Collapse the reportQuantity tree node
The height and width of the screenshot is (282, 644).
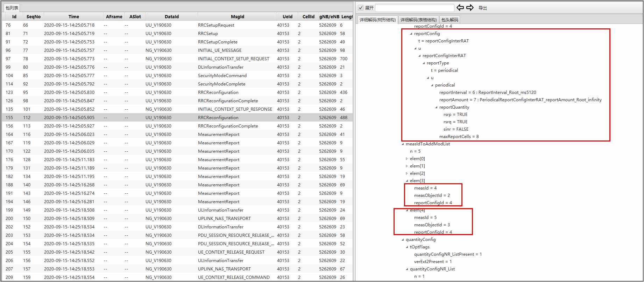(436, 107)
